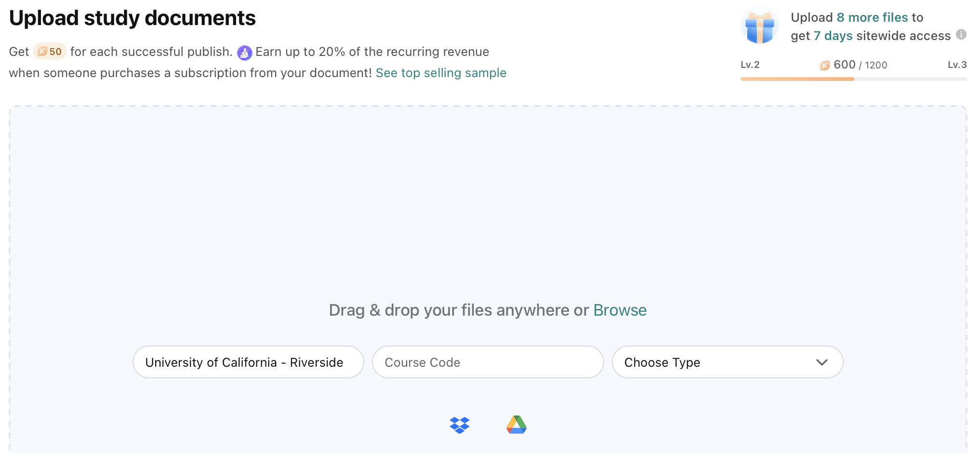Click the "8 more files" highlighted text

click(873, 17)
